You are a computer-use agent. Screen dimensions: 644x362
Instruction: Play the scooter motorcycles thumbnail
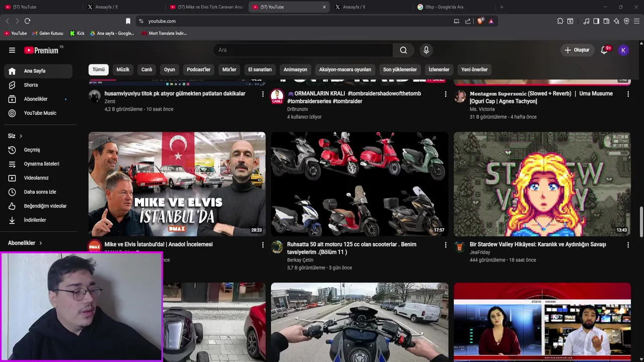pos(359,184)
